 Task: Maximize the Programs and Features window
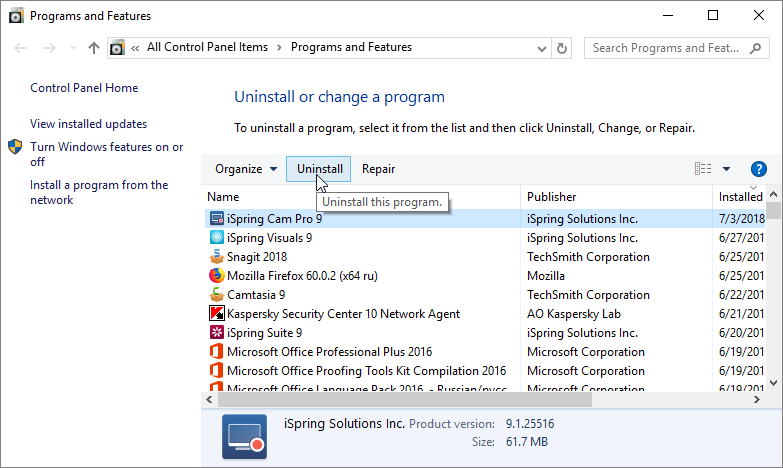pos(713,15)
